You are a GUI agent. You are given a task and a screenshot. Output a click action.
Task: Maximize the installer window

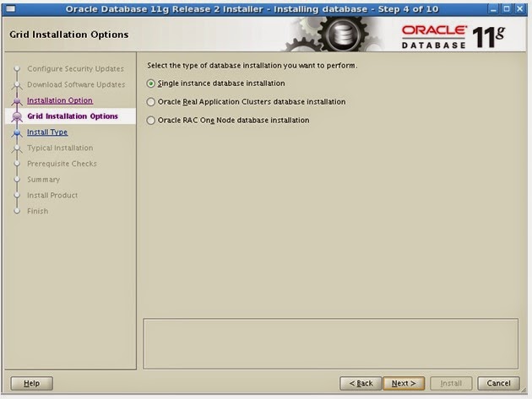pos(507,9)
